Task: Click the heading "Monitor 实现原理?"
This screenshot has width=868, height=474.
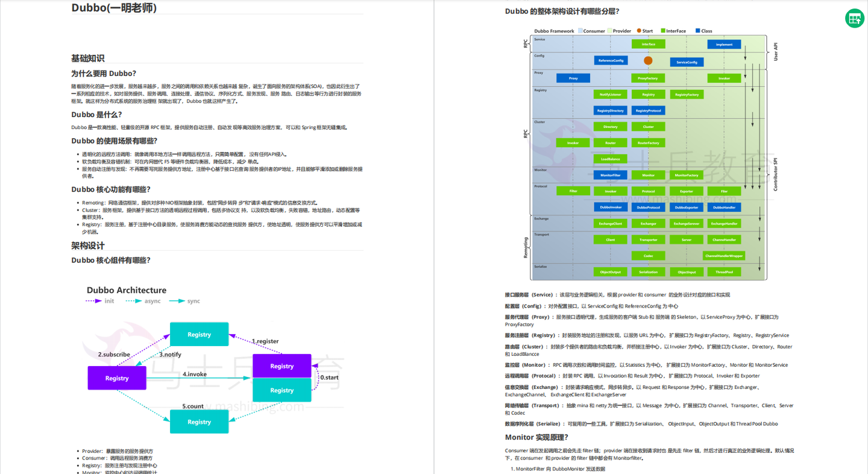Action: click(536, 437)
